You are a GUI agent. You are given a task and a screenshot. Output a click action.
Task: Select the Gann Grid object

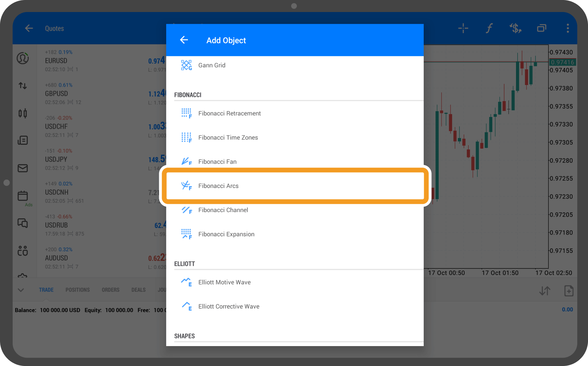pos(212,65)
